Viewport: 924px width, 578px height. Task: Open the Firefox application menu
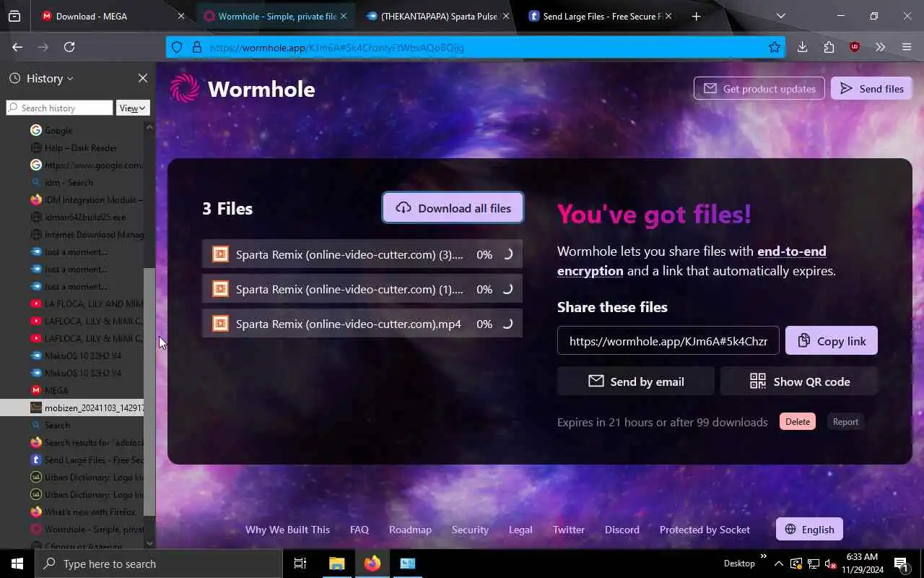point(907,47)
